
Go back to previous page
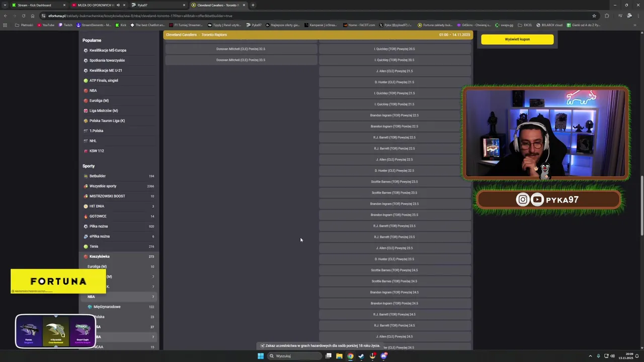point(6,16)
